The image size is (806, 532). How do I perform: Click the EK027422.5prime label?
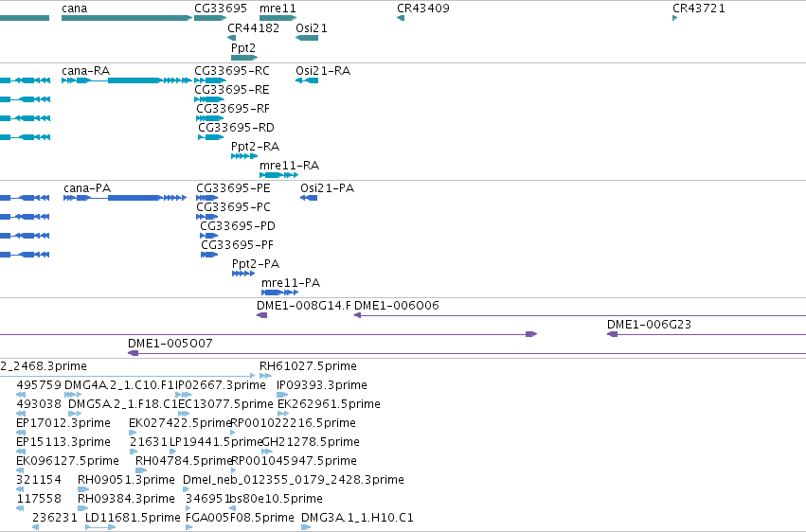tap(180, 423)
